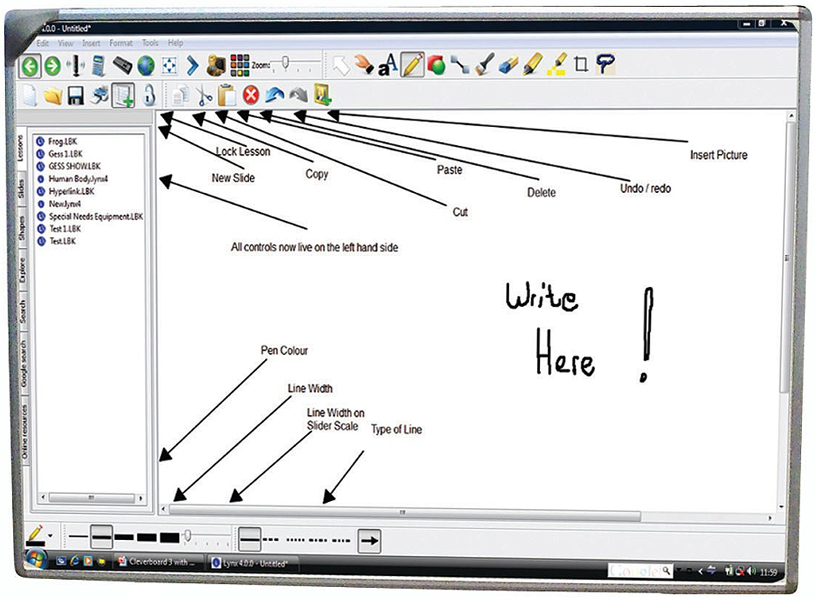Open the Format menu

(120, 44)
